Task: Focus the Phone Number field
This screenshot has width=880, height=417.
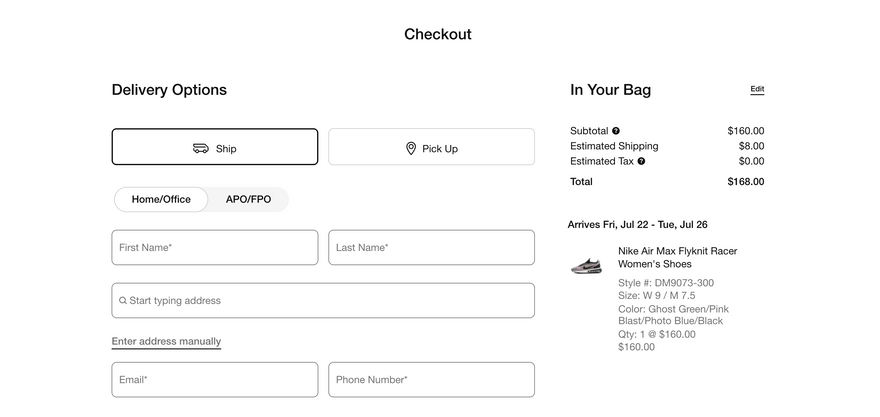Action: (431, 380)
